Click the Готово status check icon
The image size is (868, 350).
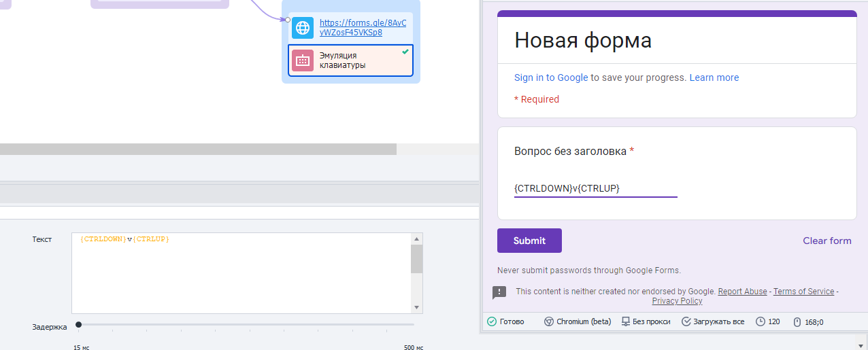492,321
